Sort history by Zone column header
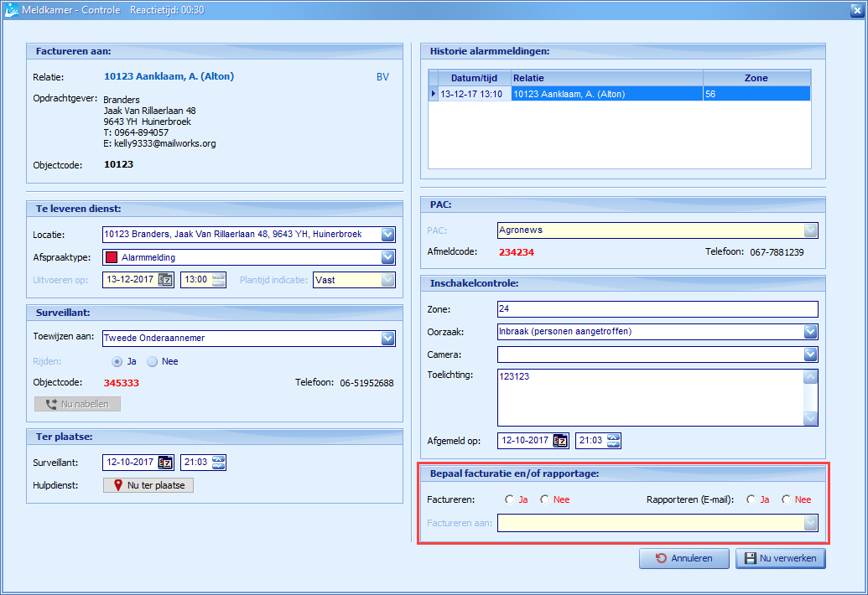 pyautogui.click(x=756, y=78)
